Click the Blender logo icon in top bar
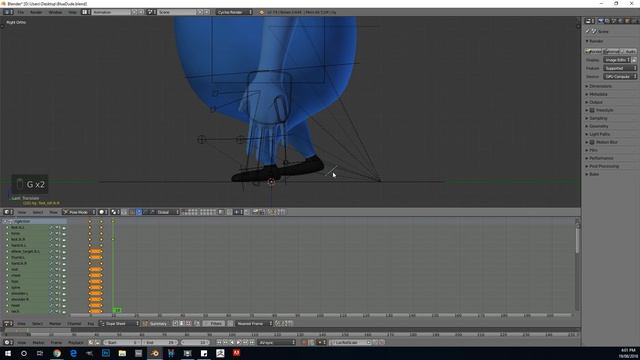 point(262,12)
